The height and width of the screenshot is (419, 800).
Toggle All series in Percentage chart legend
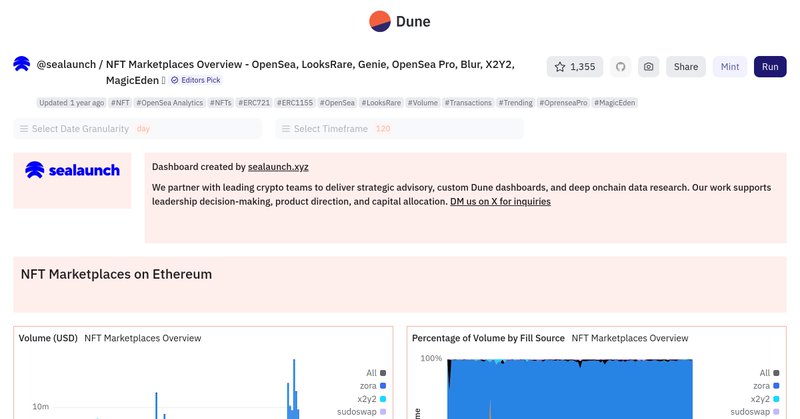point(769,373)
